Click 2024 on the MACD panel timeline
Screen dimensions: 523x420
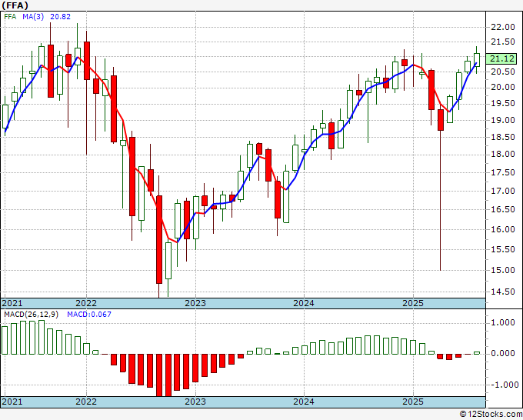[304, 402]
